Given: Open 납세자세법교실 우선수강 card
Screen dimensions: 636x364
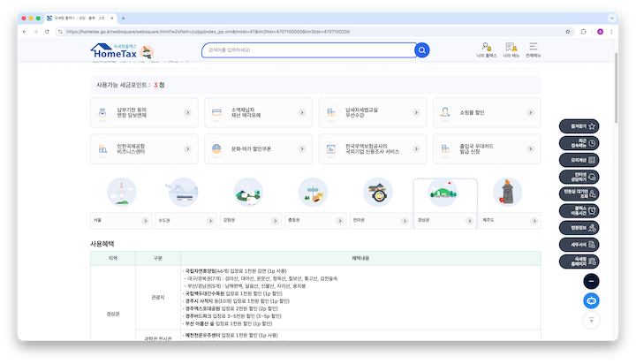Looking at the screenshot, I should coord(373,112).
